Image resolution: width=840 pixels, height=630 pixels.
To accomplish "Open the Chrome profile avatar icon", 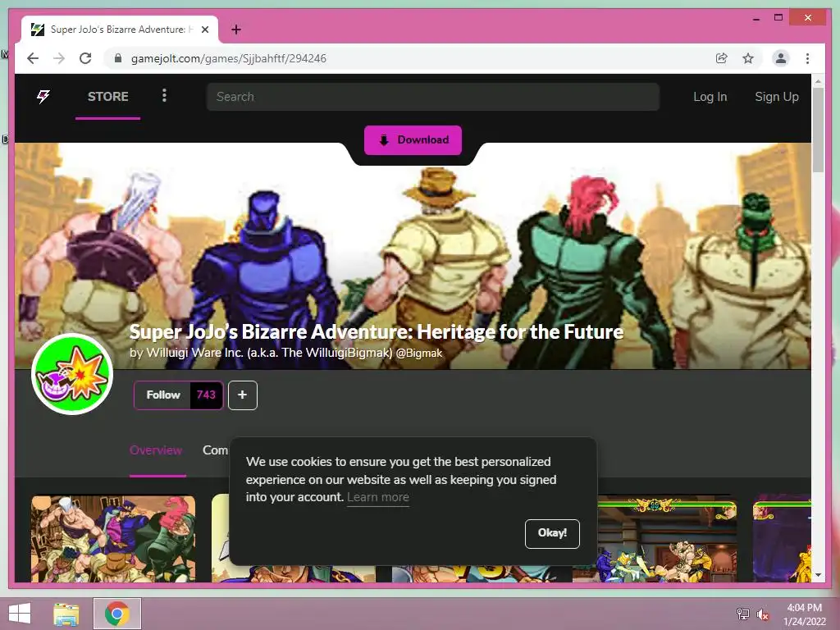I will click(x=781, y=58).
